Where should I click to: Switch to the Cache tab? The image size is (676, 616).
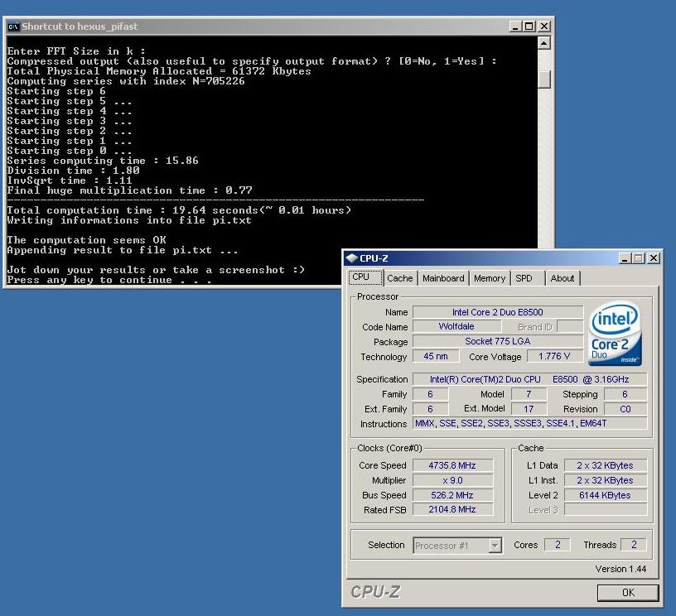tap(400, 278)
